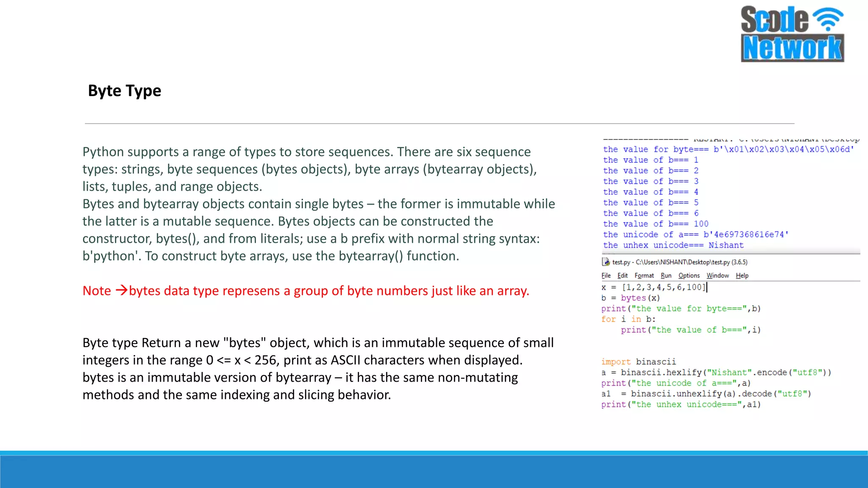Click the output line "the value of b=== 3"

tap(651, 181)
